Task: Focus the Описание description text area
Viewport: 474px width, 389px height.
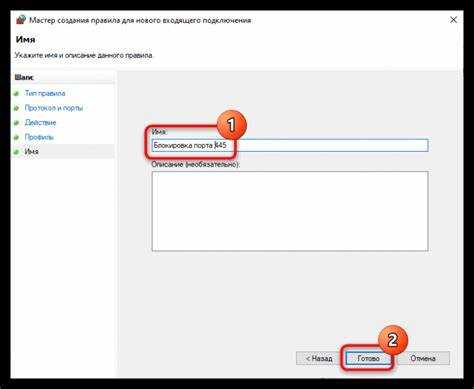Action: [290, 211]
